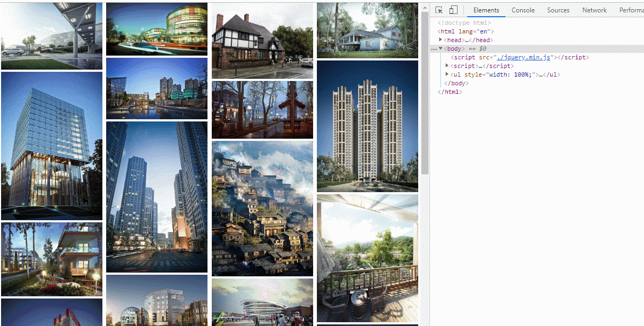Open the colorful curved glass building night image
The width and height of the screenshot is (644, 326).
coord(157,29)
